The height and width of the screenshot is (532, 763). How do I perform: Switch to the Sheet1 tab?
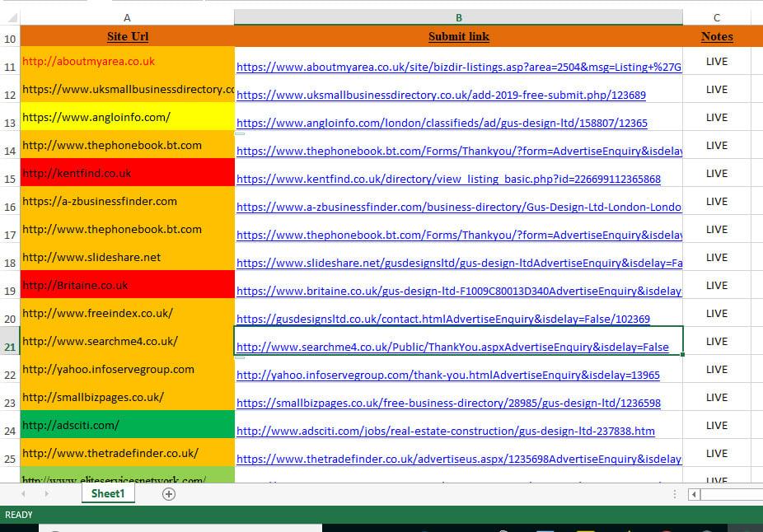pyautogui.click(x=108, y=493)
